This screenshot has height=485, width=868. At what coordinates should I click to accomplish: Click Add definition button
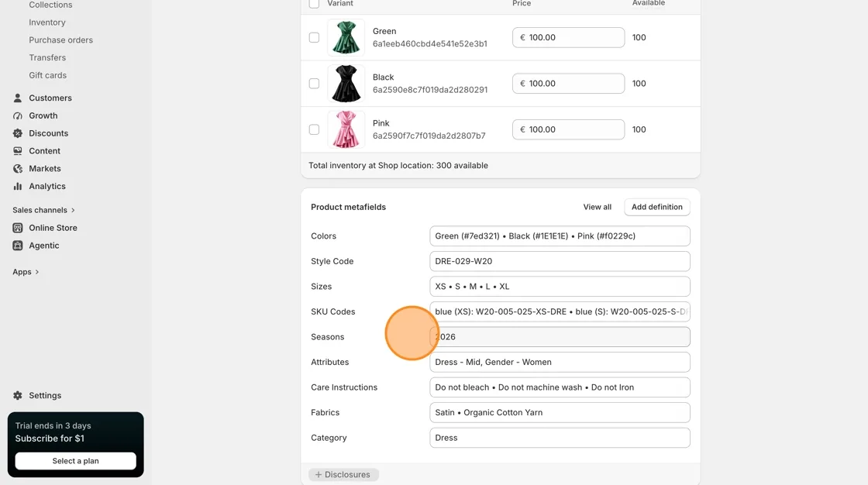point(657,207)
